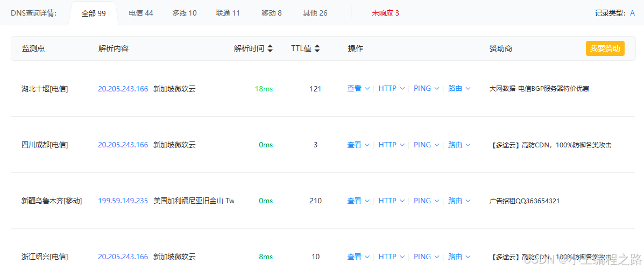The height and width of the screenshot is (270, 644).
Task: Sort by 解析时间 using the sort arrows
Action: pyautogui.click(x=270, y=48)
